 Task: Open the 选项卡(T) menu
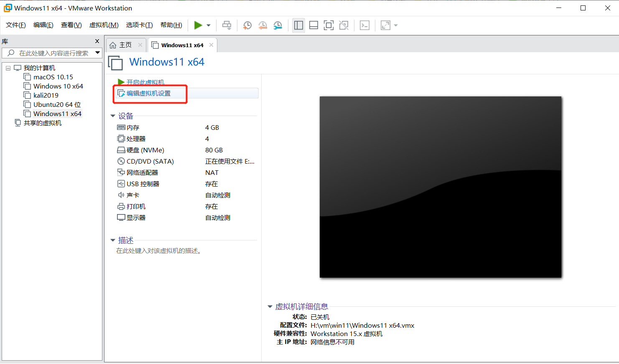coord(140,25)
